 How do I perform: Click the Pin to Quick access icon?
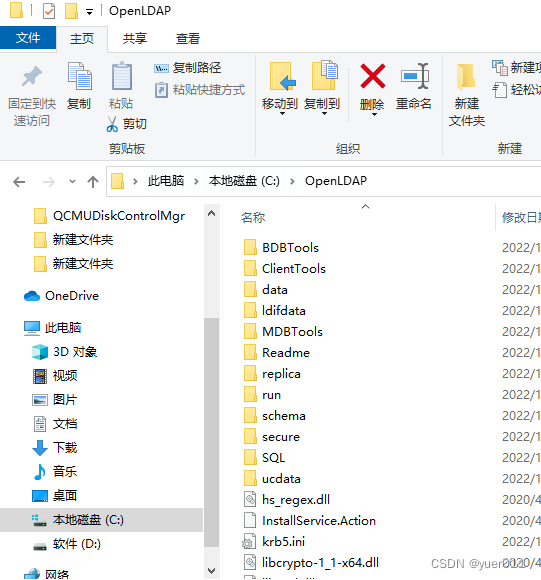tap(31, 77)
